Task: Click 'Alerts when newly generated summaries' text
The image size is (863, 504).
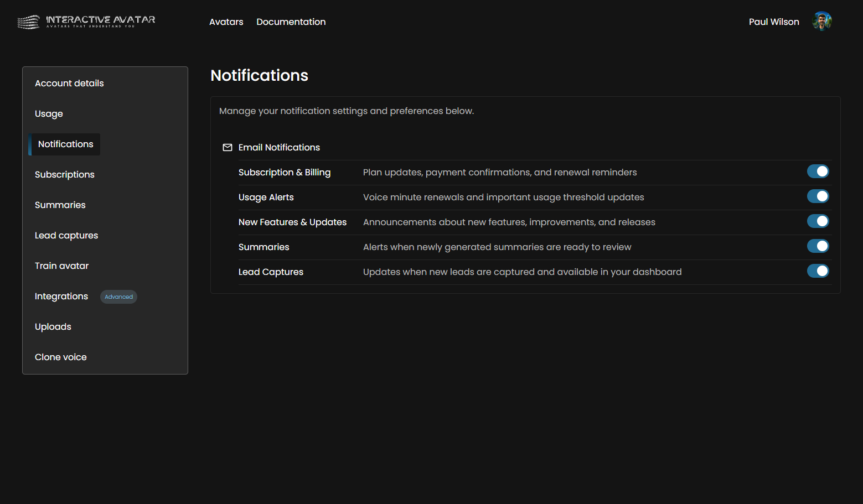Action: (x=497, y=247)
